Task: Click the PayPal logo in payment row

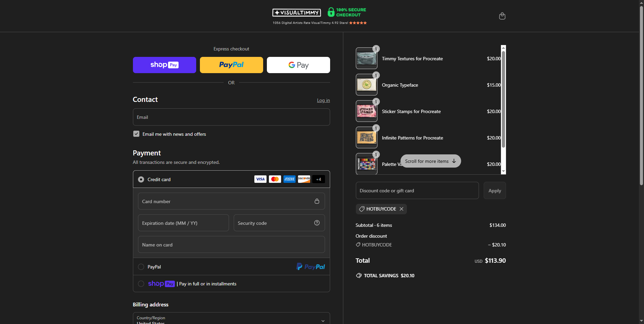Action: 310,267
